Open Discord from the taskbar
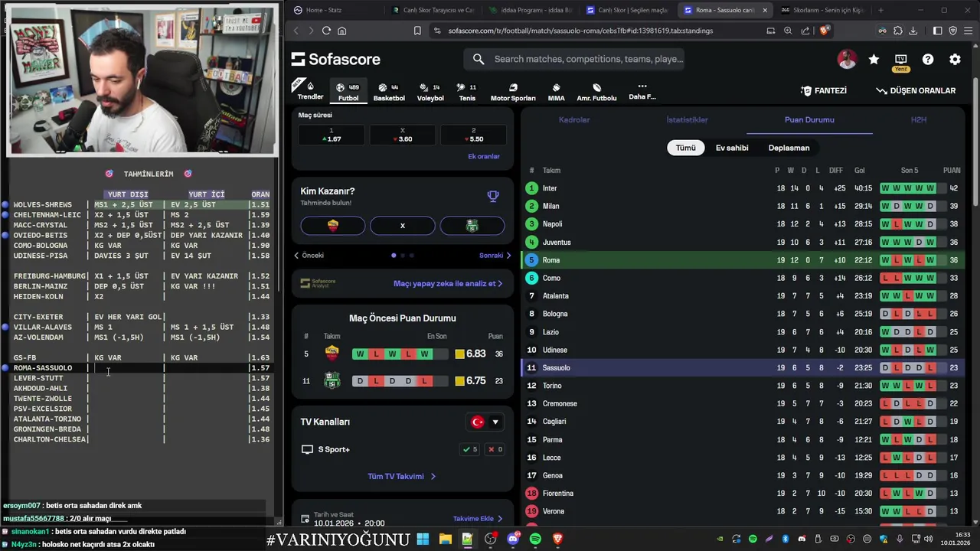The image size is (980, 551). (513, 539)
